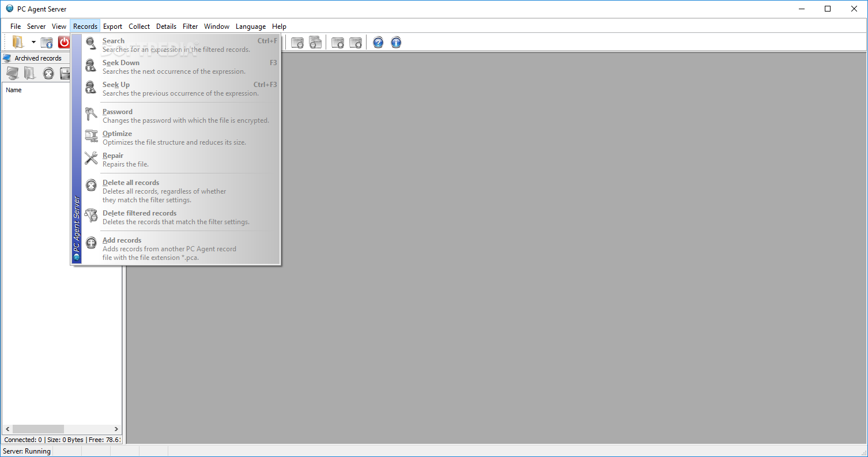
Task: Open the Collect menu
Action: (x=139, y=27)
